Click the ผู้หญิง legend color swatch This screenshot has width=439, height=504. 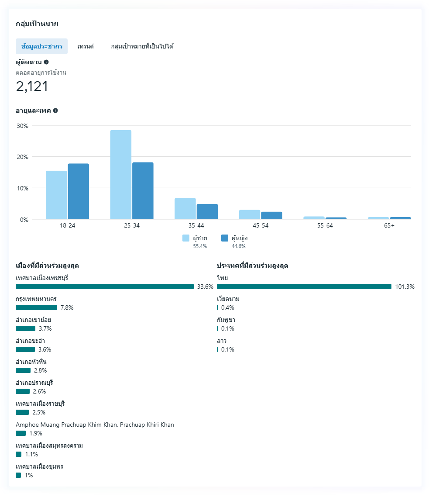(225, 238)
